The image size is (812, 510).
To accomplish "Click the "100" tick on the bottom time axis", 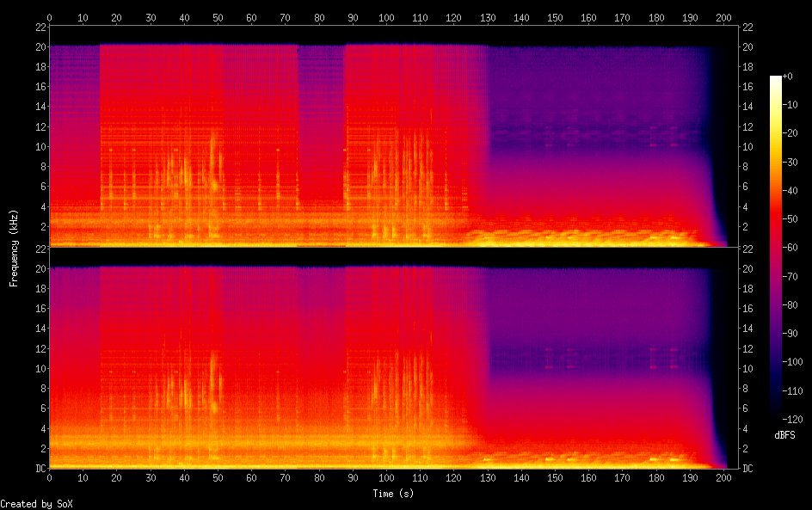I will 386,478.
